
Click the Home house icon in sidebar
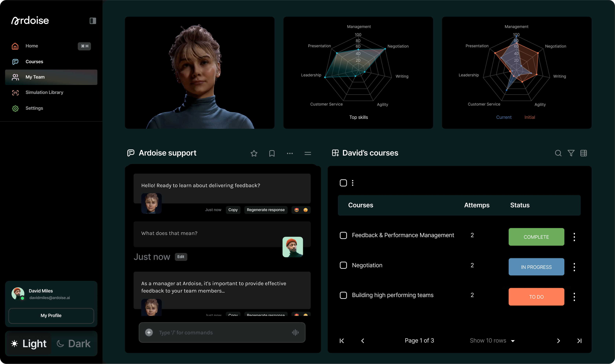(x=15, y=46)
